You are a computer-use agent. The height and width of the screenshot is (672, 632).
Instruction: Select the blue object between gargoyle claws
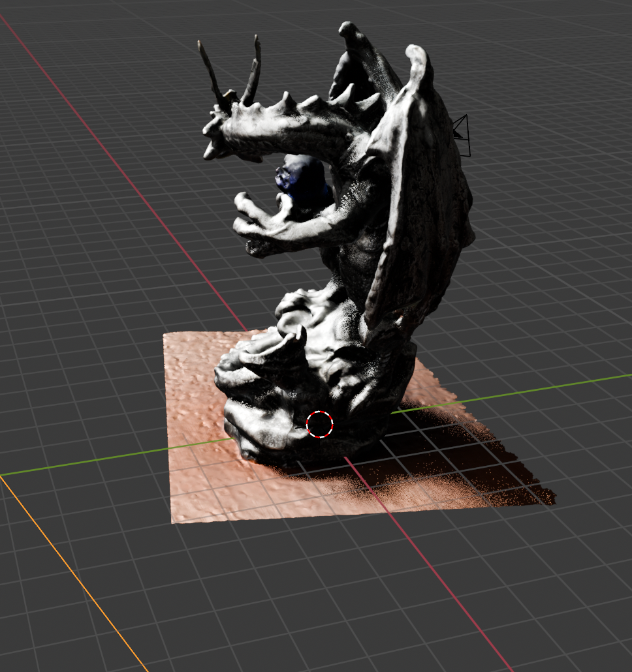tap(302, 181)
